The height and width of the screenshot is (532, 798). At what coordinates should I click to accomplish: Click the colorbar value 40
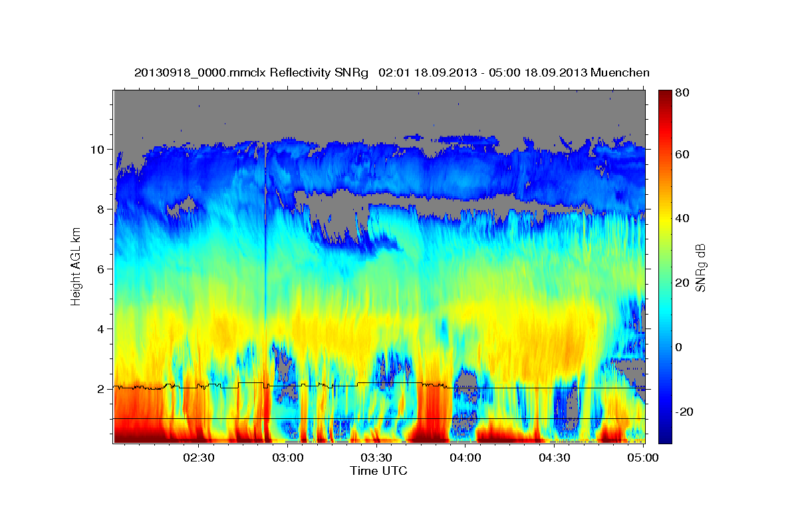click(x=682, y=219)
